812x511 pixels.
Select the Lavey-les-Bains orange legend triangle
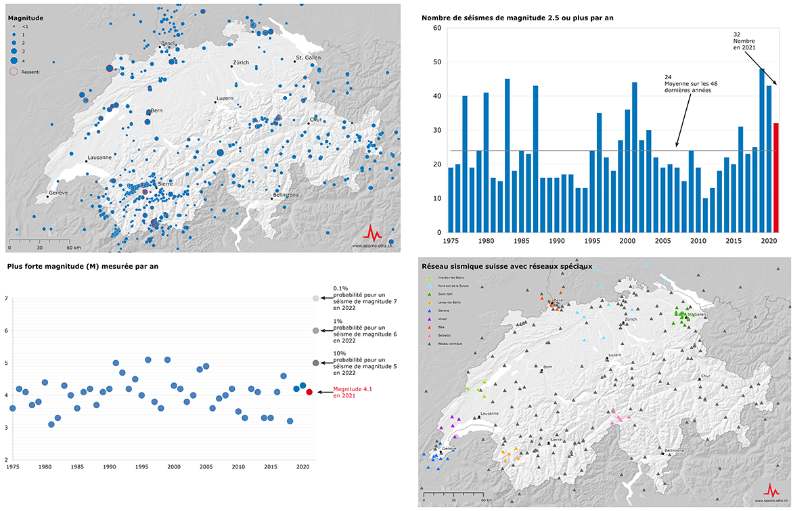pyautogui.click(x=429, y=303)
